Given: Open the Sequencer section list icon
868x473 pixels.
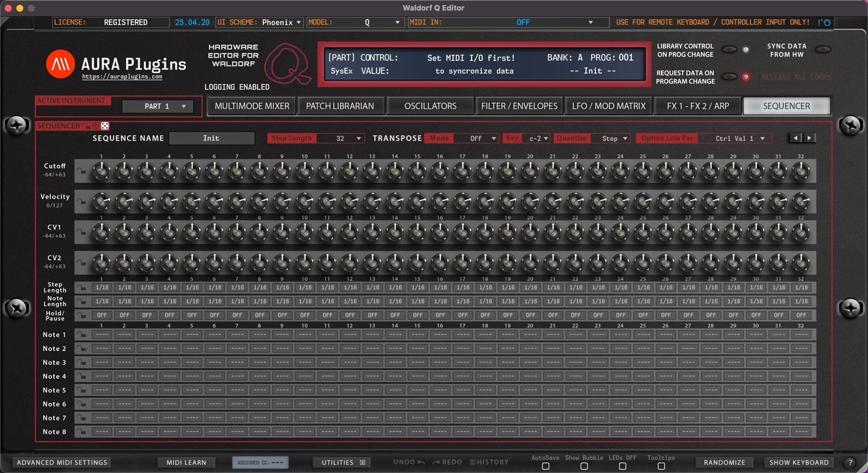Looking at the screenshot, I should (95, 125).
